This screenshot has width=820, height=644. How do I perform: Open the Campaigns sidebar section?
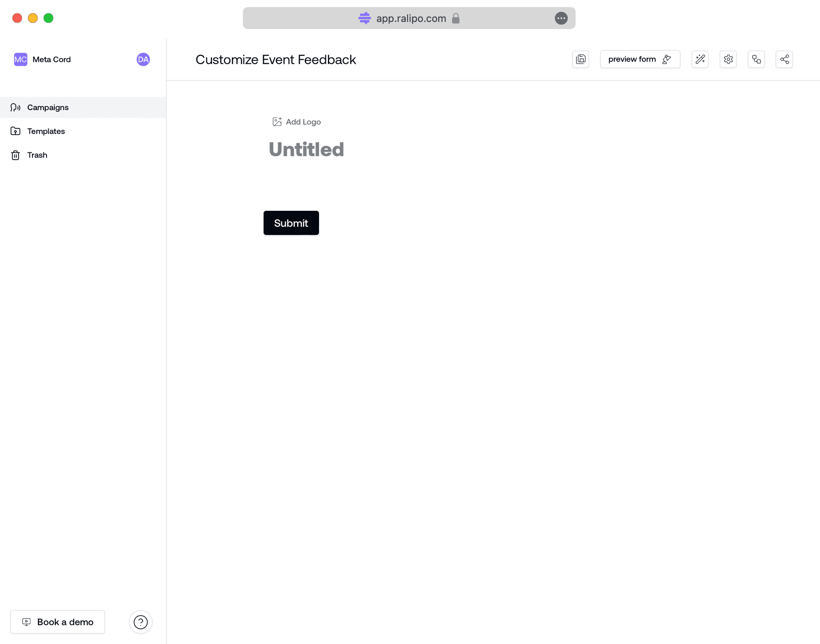pyautogui.click(x=48, y=107)
